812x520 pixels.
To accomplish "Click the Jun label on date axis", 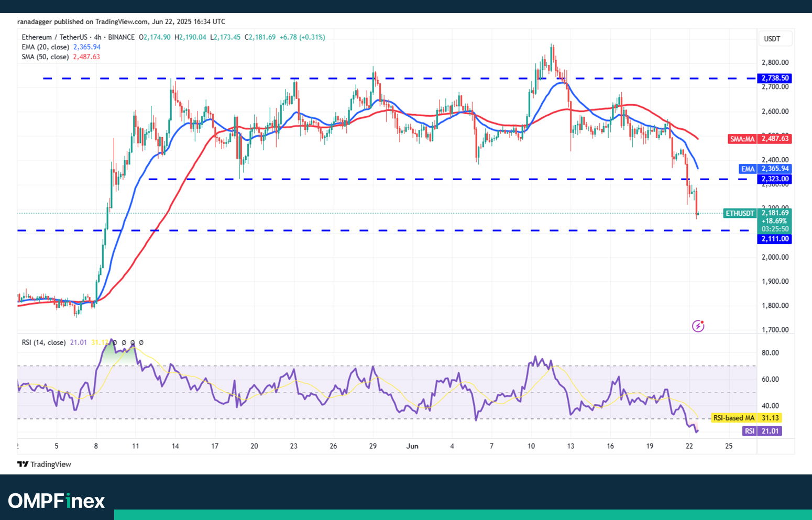I will coord(412,446).
